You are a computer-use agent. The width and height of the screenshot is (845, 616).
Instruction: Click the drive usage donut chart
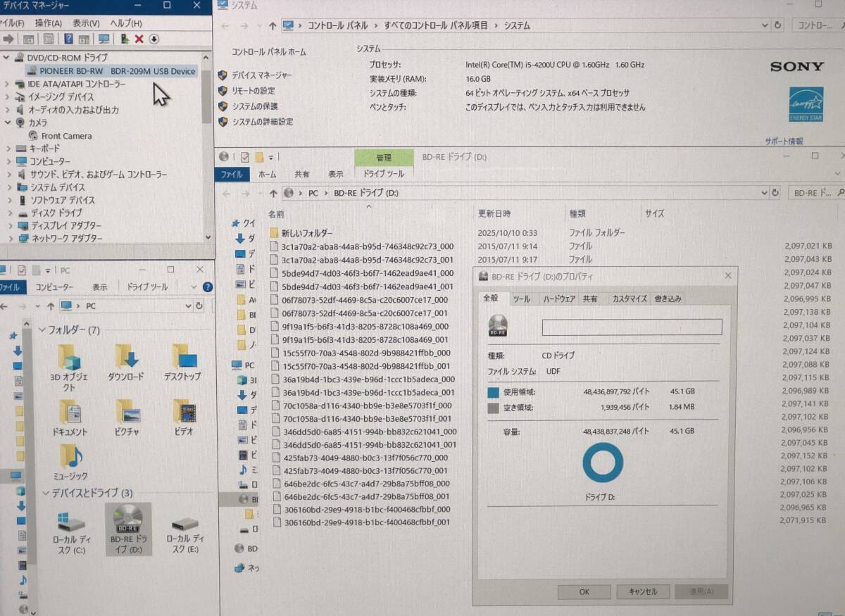tap(603, 463)
